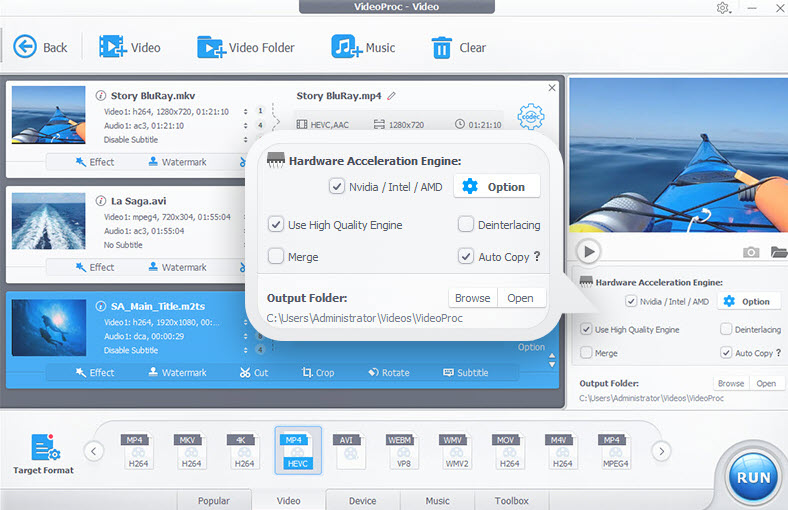Select M4V H264 format

562,451
